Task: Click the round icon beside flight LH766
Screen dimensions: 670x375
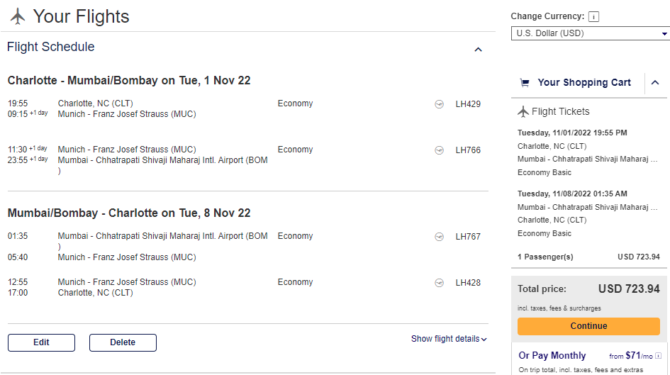Action: (x=439, y=150)
